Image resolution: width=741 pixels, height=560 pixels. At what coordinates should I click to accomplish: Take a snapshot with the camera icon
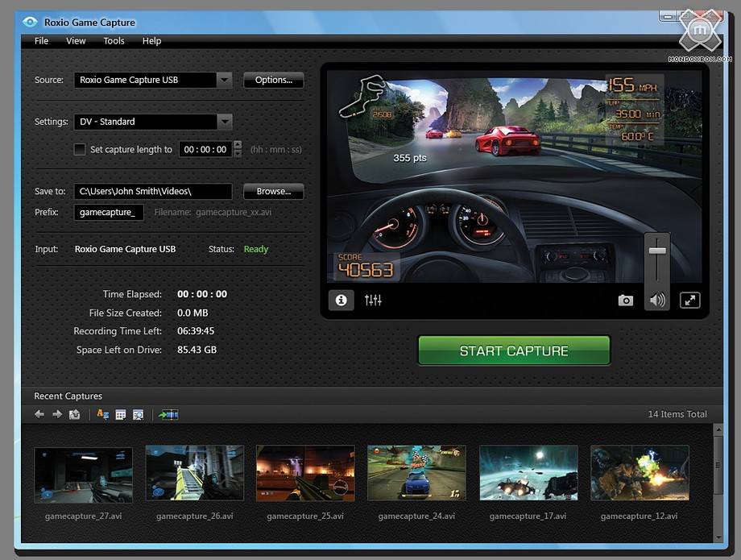coord(626,301)
